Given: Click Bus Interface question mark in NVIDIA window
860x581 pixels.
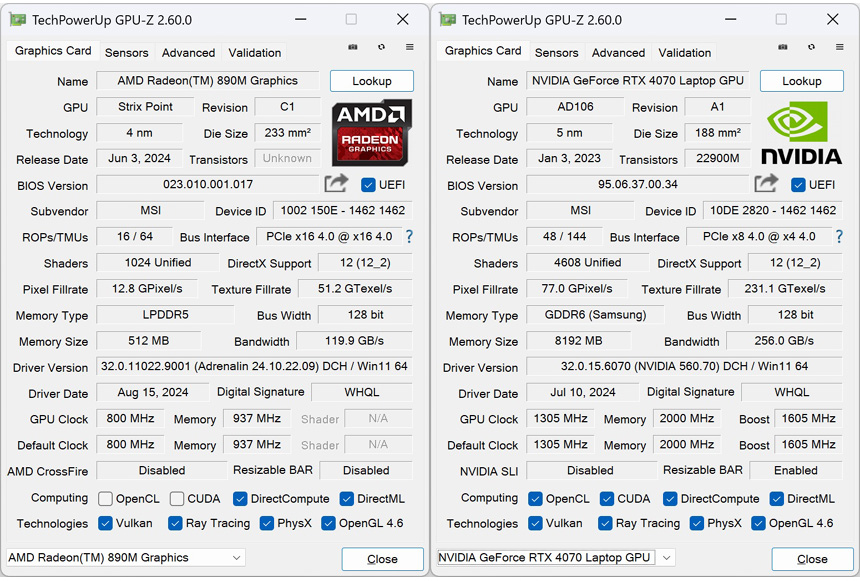Looking at the screenshot, I should point(839,236).
